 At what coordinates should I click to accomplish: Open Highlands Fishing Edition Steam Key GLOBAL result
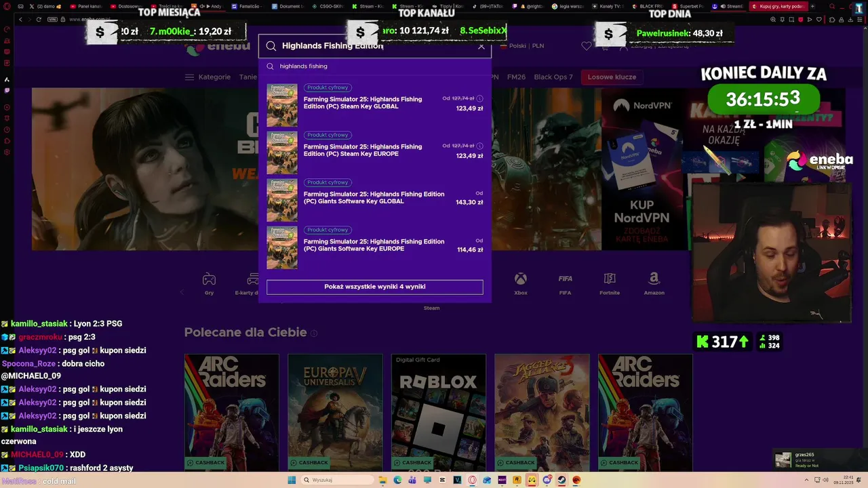click(374, 105)
